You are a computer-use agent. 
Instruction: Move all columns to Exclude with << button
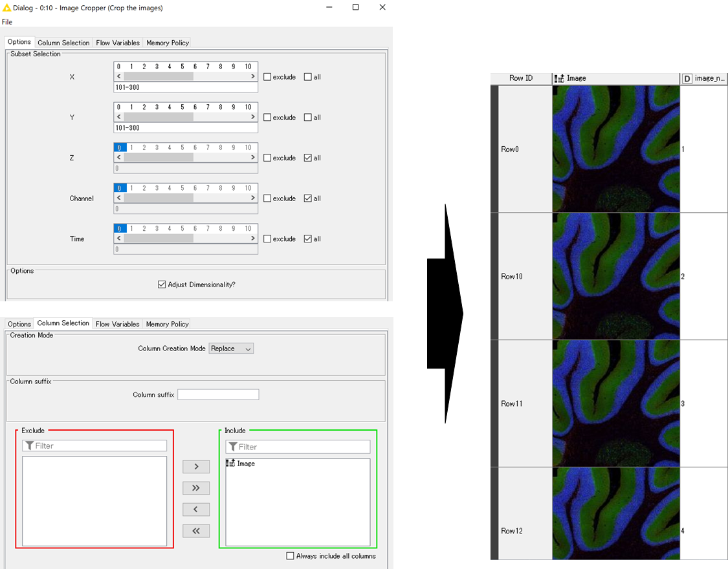(196, 531)
